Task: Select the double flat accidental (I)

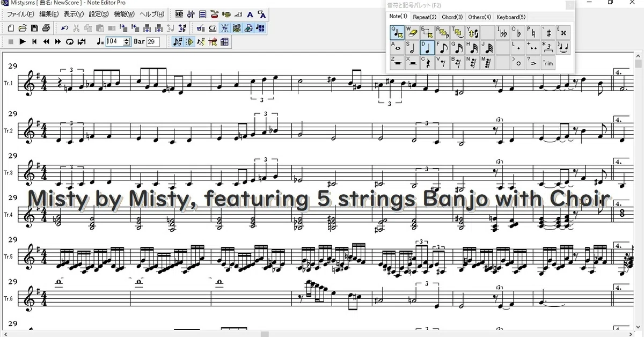Action: 503,32
